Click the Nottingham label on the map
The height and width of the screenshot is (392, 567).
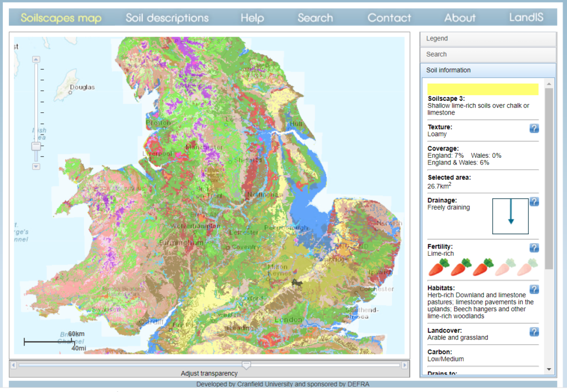pyautogui.click(x=265, y=194)
